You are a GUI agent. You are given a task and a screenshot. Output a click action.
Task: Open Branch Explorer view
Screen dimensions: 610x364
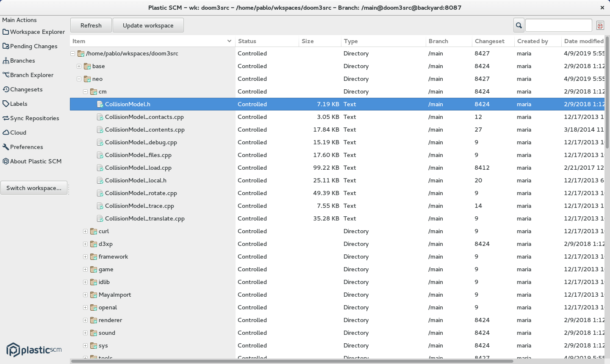coord(28,75)
